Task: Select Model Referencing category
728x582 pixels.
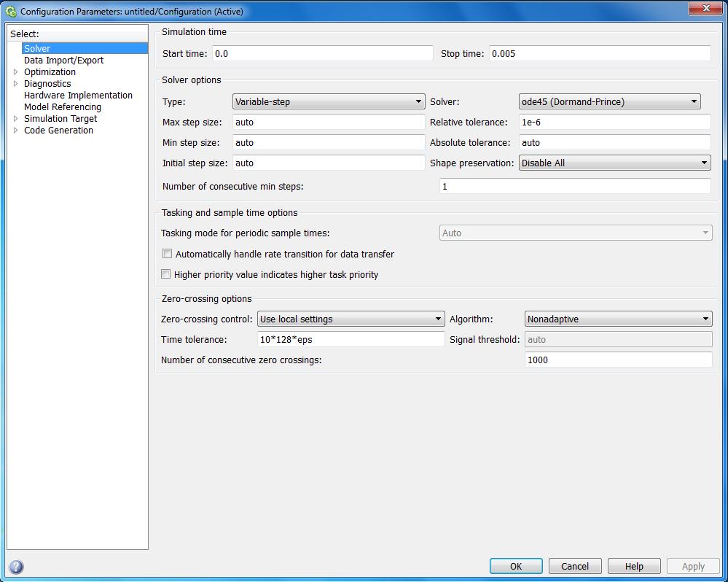Action: [x=62, y=106]
